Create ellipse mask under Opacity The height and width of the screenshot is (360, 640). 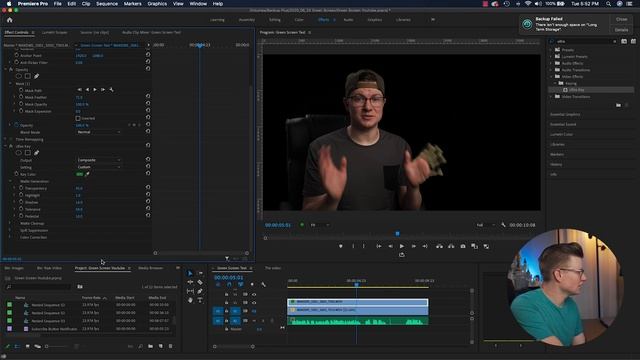(19, 76)
